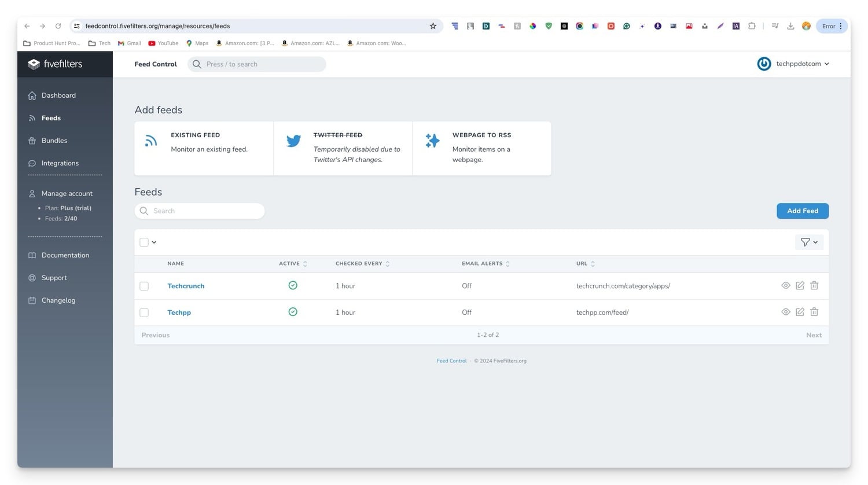The height and width of the screenshot is (485, 868).
Task: Click the FiveFilters logo
Action: coord(55,64)
